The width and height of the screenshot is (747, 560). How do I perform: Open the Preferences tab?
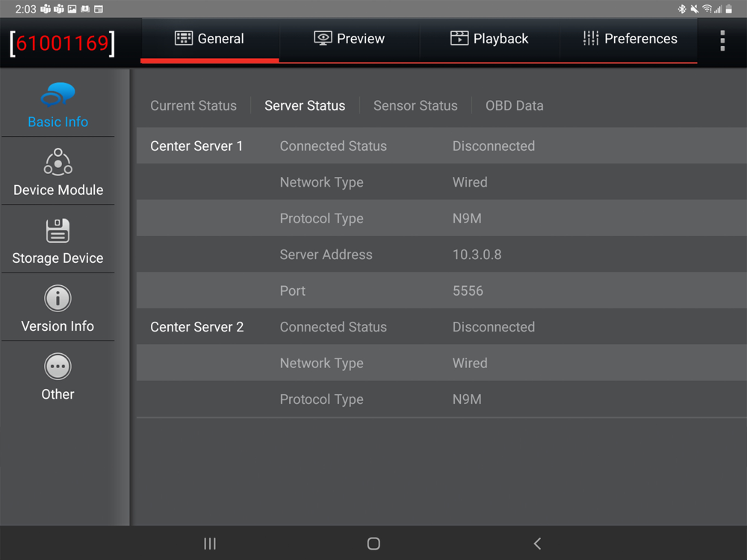click(630, 39)
